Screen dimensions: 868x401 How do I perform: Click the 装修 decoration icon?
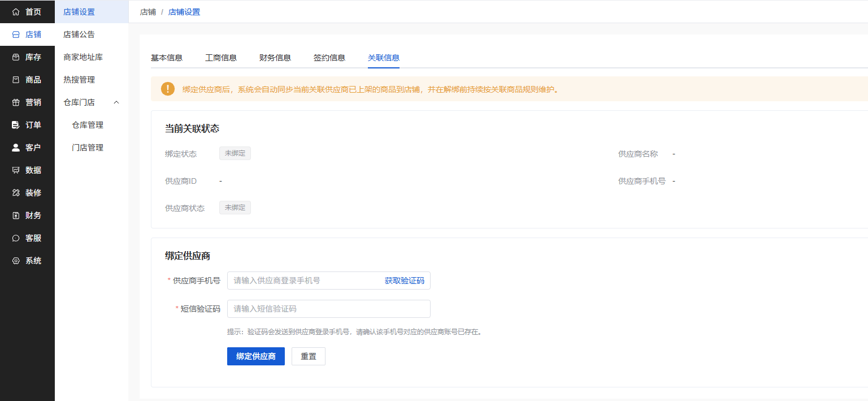[x=16, y=193]
